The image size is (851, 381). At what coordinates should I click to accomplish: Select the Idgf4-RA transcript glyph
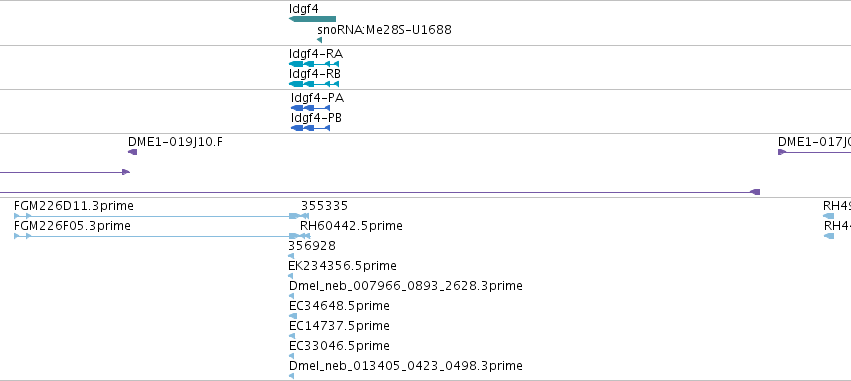click(314, 64)
